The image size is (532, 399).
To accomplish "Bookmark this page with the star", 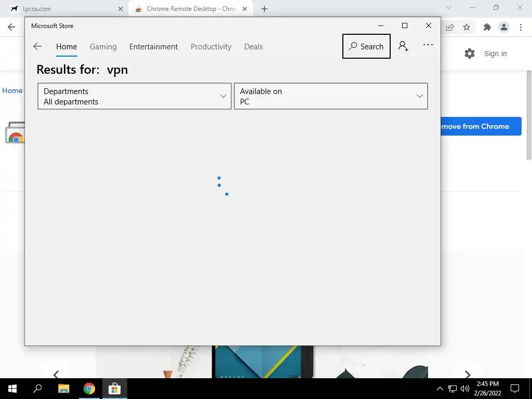I will (467, 27).
